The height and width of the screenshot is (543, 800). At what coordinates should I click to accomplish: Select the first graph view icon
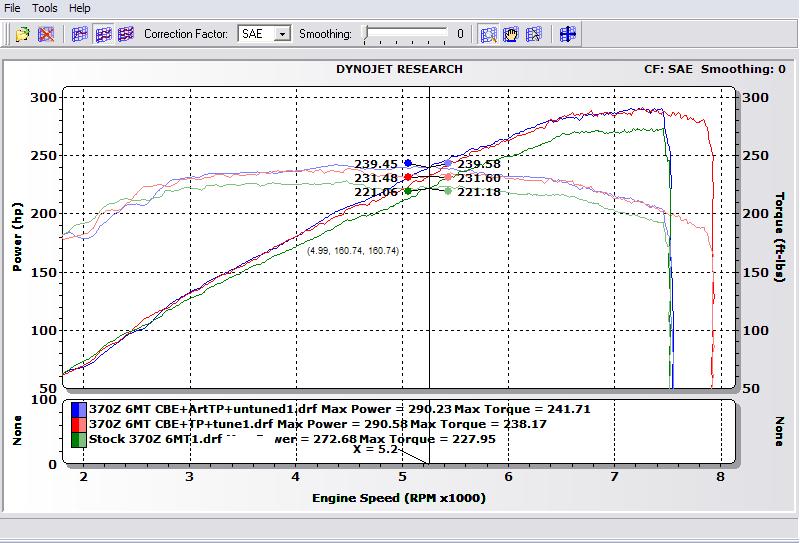point(80,34)
